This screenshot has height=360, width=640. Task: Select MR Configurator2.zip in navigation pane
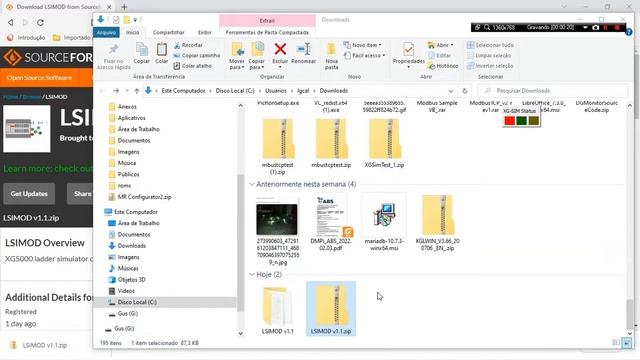144,197
